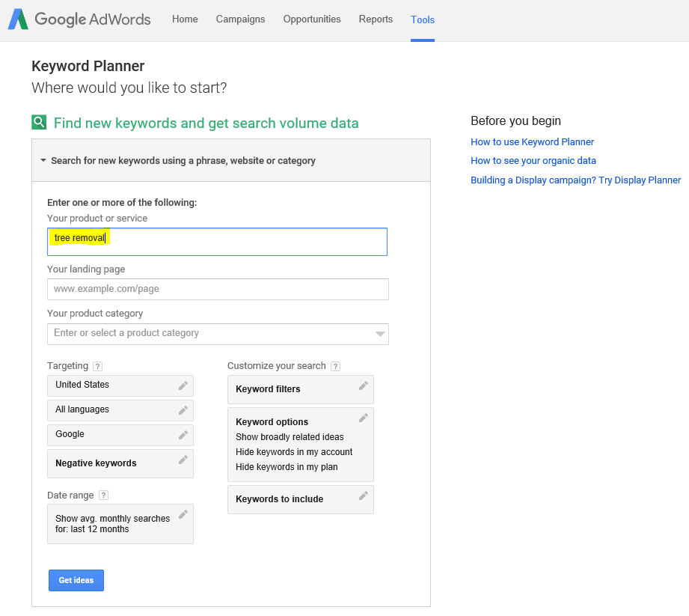
Task: Click the product or service input field
Action: 217,242
